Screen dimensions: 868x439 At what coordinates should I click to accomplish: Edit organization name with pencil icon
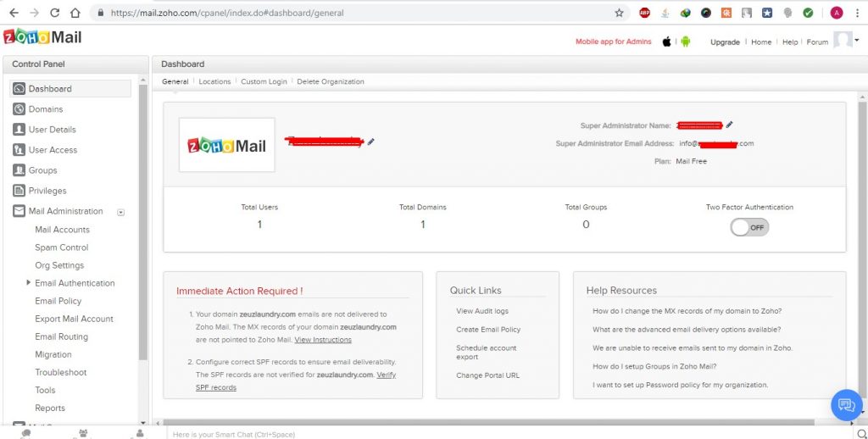point(371,142)
